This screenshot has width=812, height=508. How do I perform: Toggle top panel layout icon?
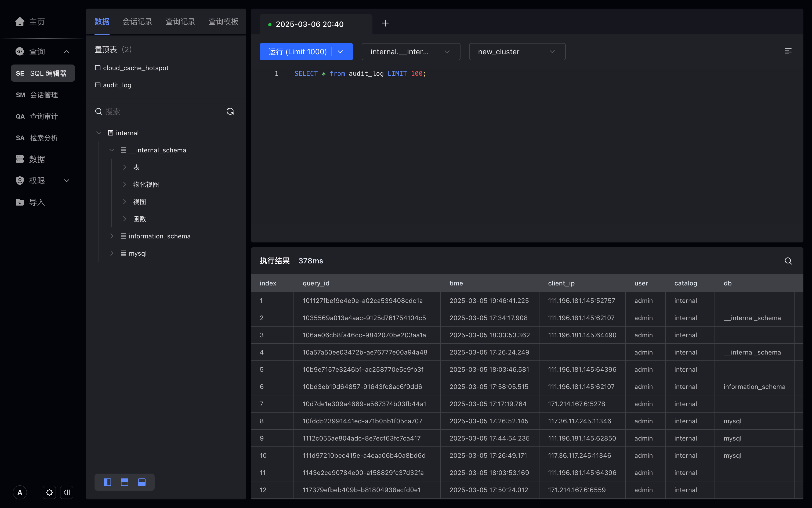click(125, 482)
